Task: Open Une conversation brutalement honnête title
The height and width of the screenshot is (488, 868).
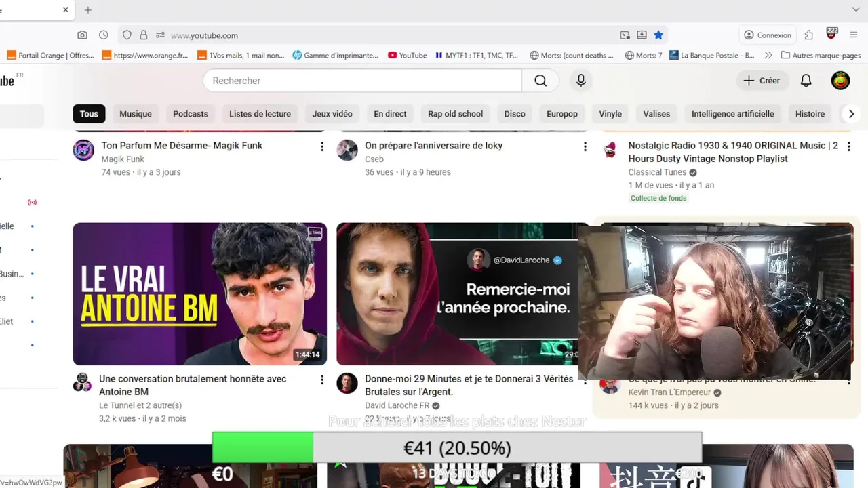Action: (x=193, y=385)
